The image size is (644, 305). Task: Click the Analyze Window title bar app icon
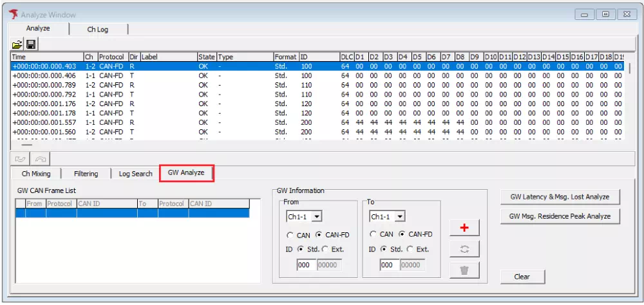click(12, 14)
